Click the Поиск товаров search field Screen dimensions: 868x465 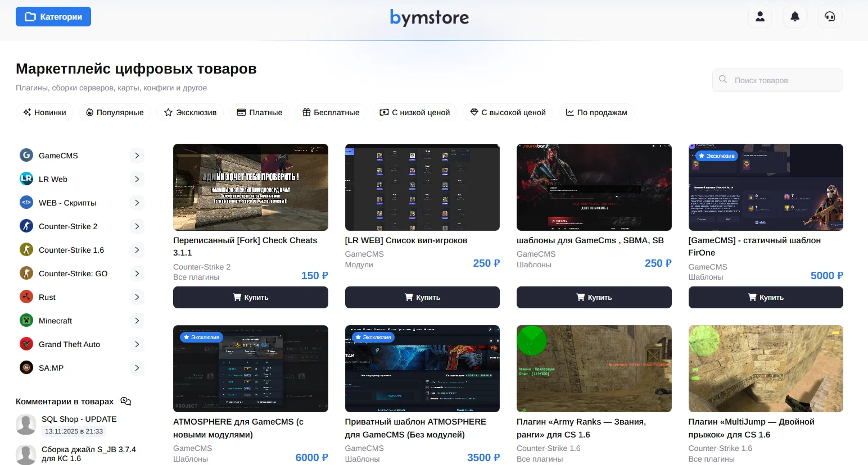point(777,80)
